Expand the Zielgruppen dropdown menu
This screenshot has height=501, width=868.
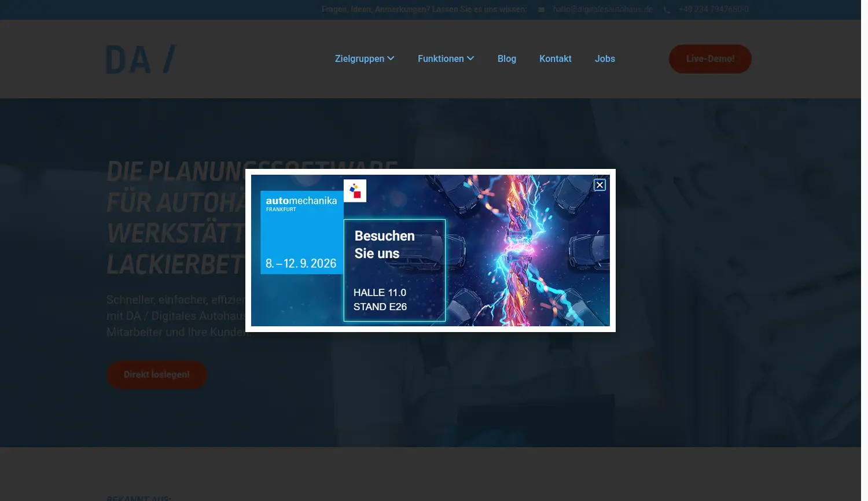(x=365, y=58)
